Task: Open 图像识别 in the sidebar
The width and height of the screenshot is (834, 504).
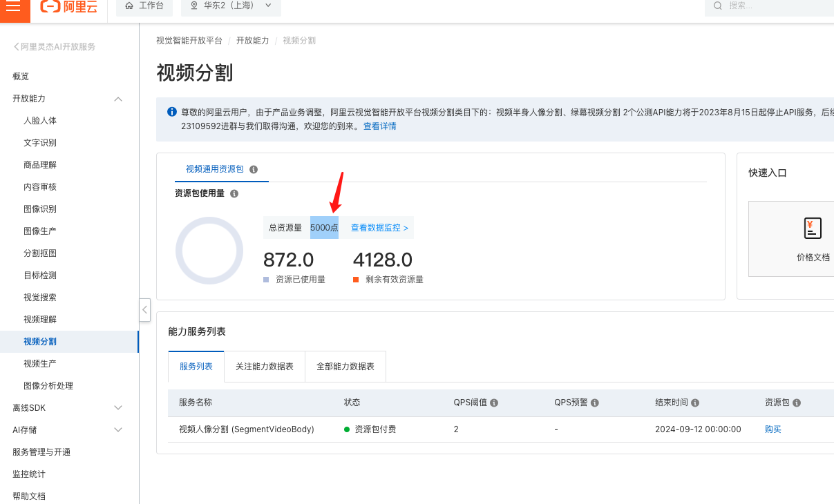Action: tap(40, 209)
